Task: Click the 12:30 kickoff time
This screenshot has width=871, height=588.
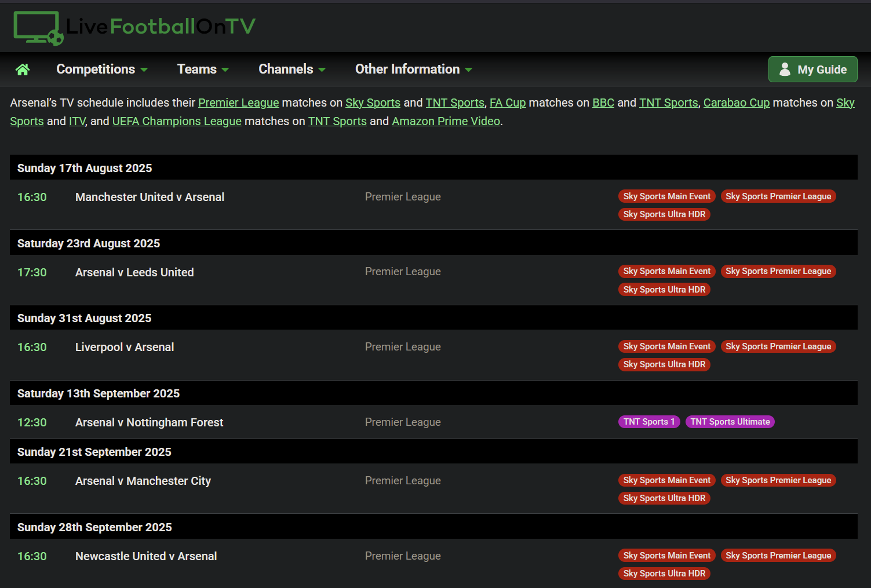Action: pyautogui.click(x=32, y=422)
